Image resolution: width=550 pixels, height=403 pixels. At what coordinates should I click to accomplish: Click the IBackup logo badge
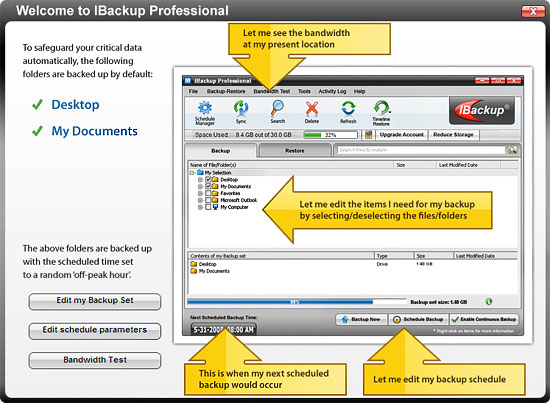pyautogui.click(x=482, y=111)
